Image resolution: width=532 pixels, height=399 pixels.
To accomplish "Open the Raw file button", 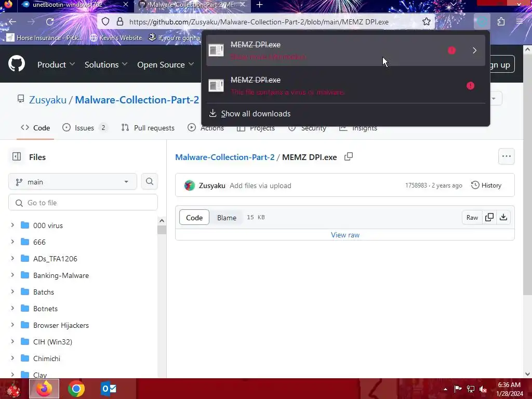I will pos(472,217).
